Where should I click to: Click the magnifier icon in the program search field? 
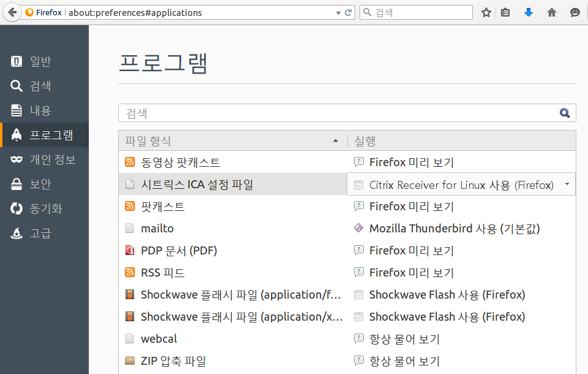(x=564, y=113)
